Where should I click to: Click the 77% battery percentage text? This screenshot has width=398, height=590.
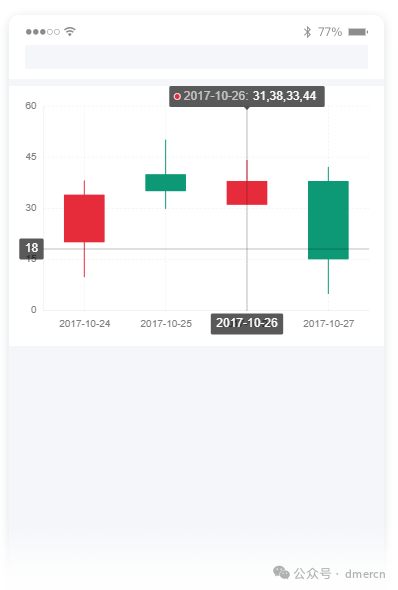tap(330, 32)
